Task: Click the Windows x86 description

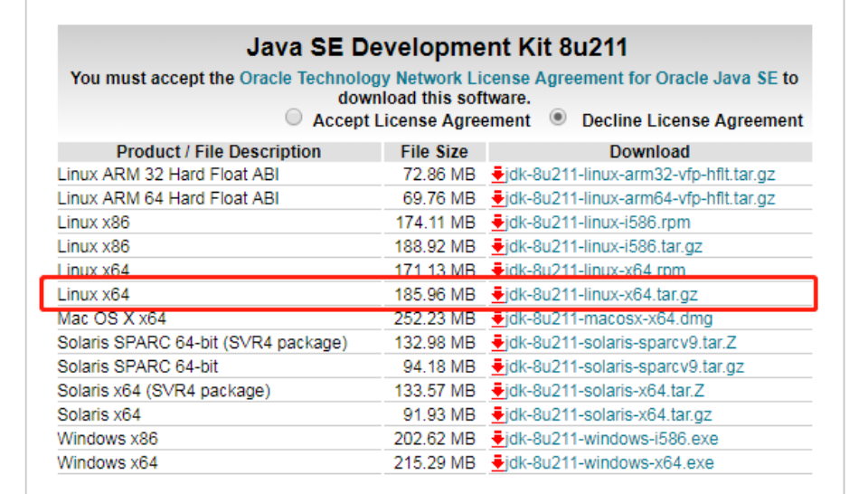Action: click(x=108, y=439)
